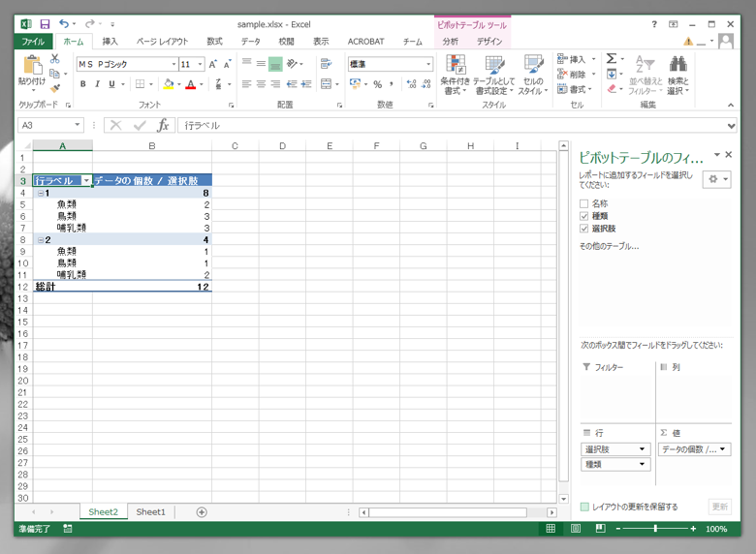Open Conditional Formatting (条件付き書式)
756x554 pixels.
pos(455,75)
